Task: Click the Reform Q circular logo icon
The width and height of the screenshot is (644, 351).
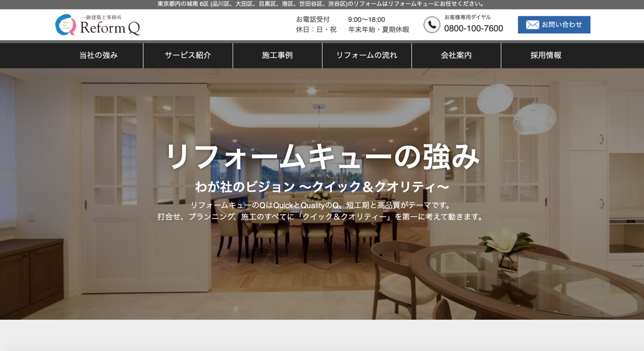Action: [x=65, y=25]
